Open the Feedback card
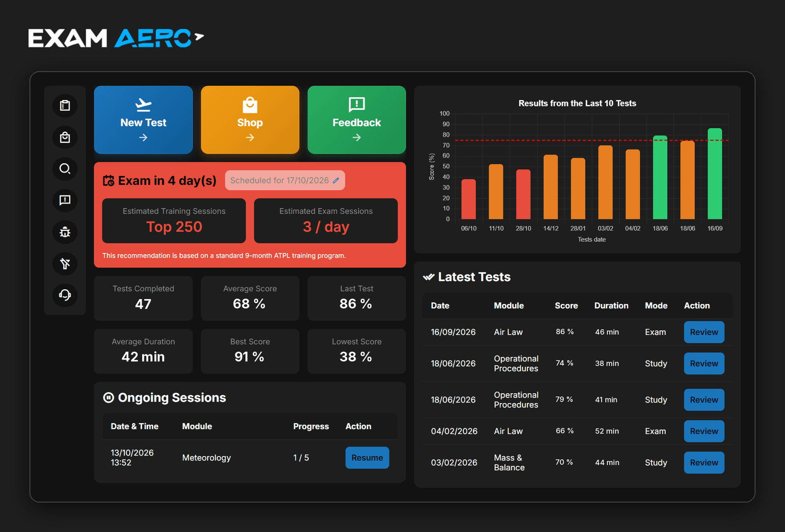Screen dimensions: 785x532 [x=357, y=120]
